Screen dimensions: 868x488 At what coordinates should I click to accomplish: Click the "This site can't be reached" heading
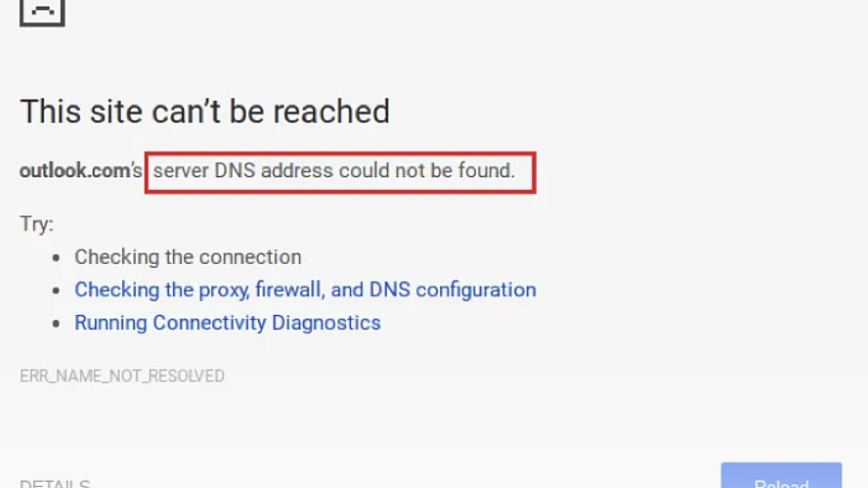tap(205, 111)
